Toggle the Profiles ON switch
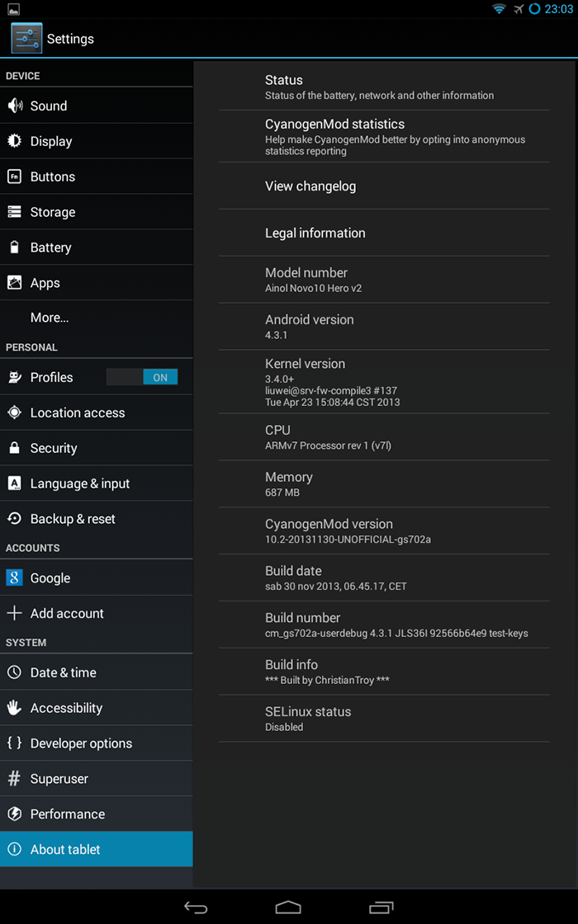 coord(142,377)
